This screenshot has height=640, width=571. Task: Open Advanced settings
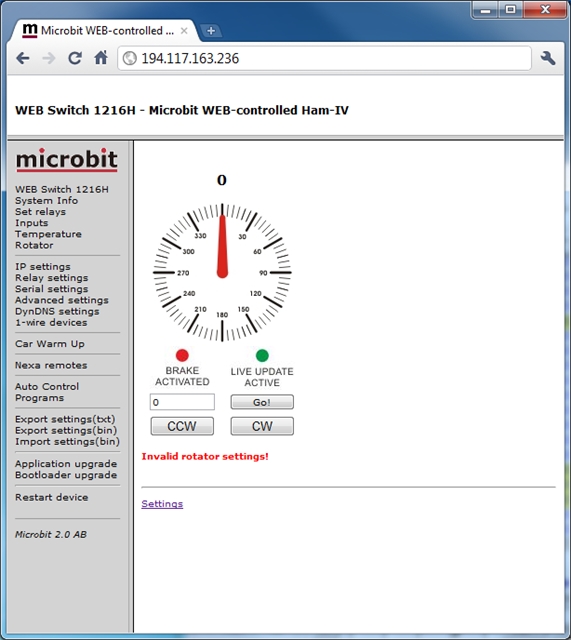click(x=62, y=300)
